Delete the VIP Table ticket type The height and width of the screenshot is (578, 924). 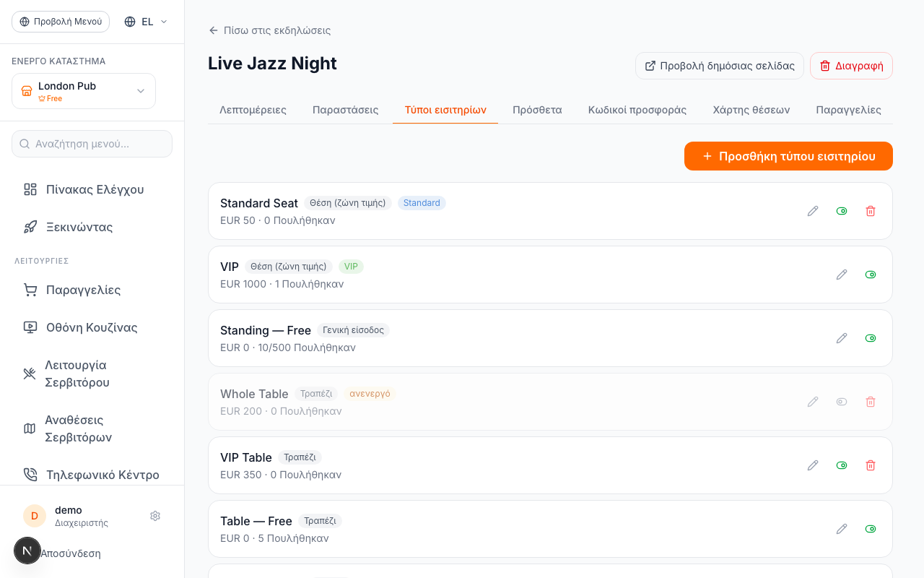[871, 465]
